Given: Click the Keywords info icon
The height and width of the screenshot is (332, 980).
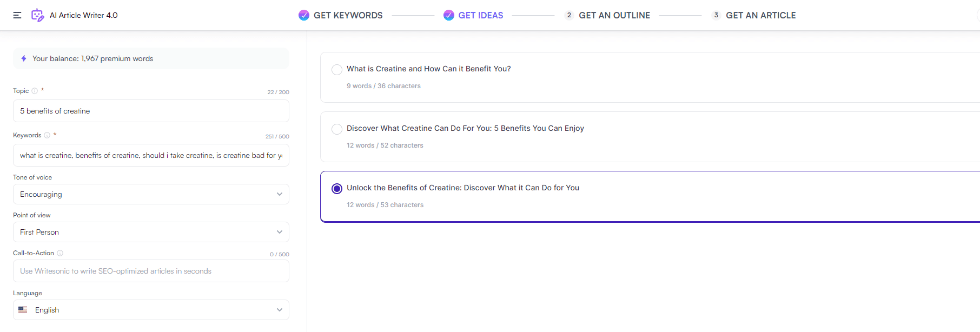Looking at the screenshot, I should [x=47, y=135].
